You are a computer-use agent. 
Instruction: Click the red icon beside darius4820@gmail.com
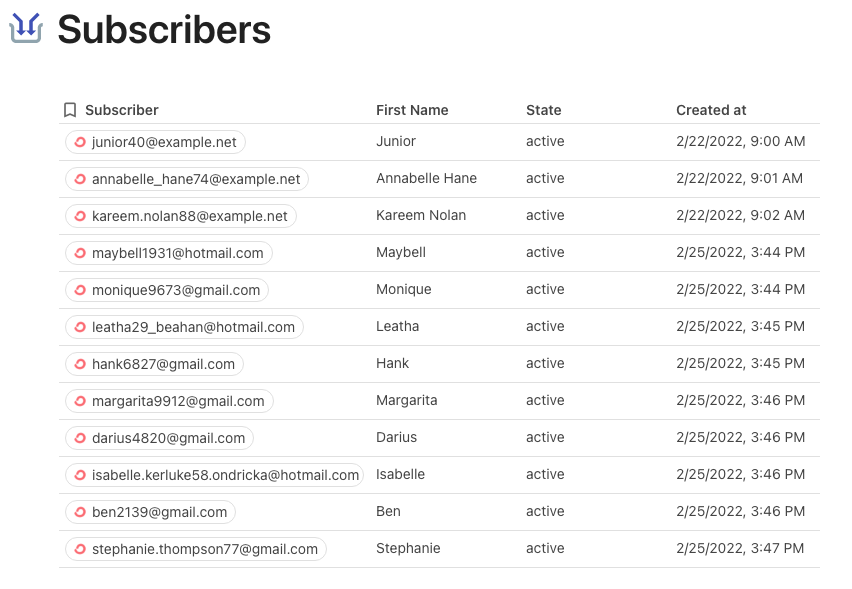coord(80,438)
